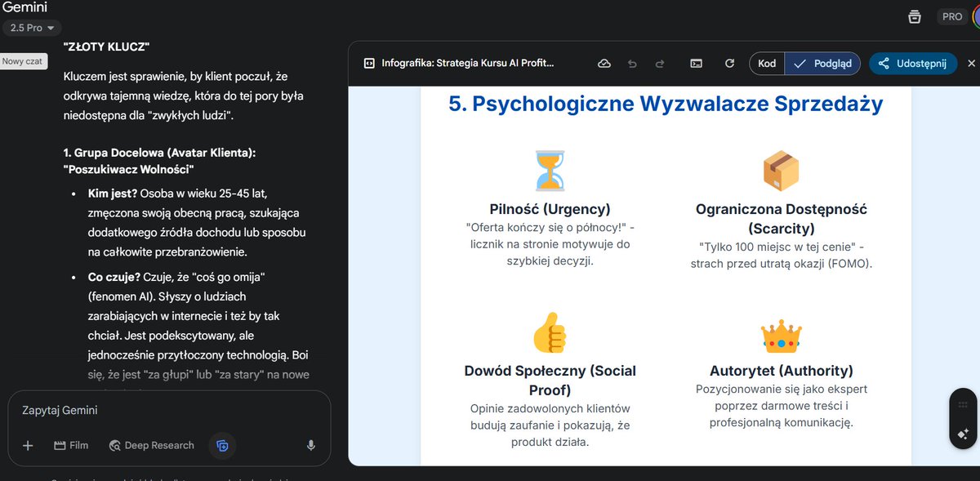Open the 2.5 Pro model selector dropdown
The image size is (980, 481).
33,28
